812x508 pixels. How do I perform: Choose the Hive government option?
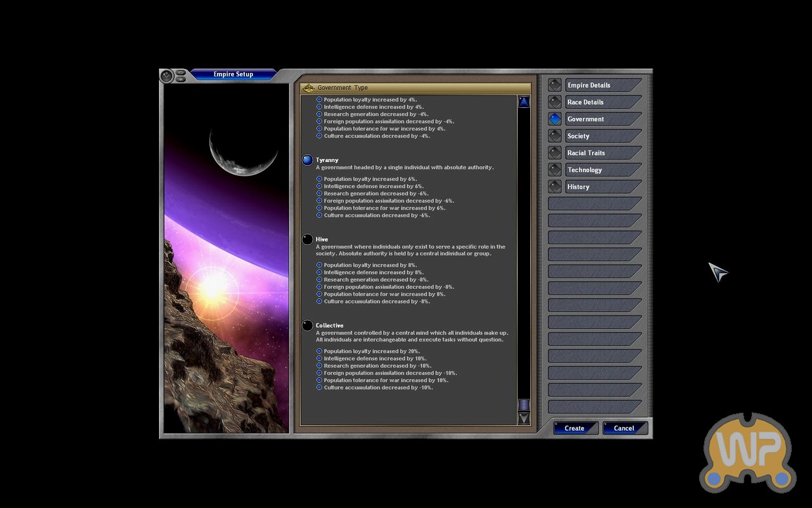(308, 239)
